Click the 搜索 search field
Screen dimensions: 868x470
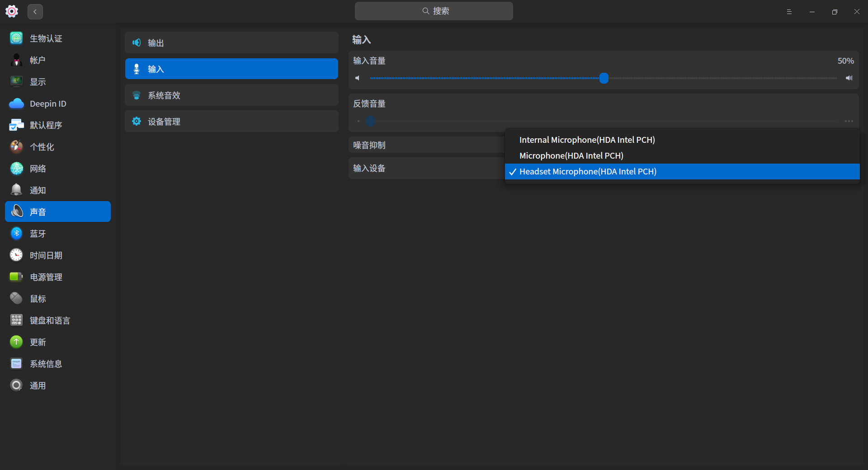click(x=434, y=11)
